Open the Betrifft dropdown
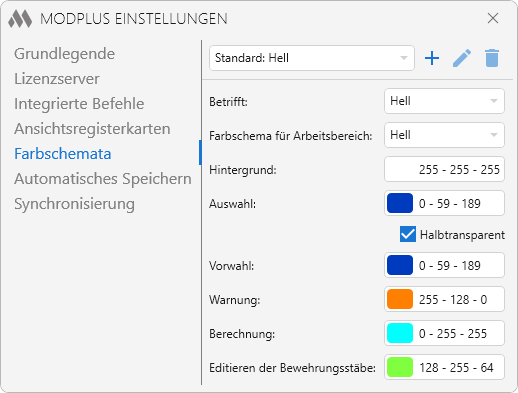The height and width of the screenshot is (393, 518). (x=444, y=101)
